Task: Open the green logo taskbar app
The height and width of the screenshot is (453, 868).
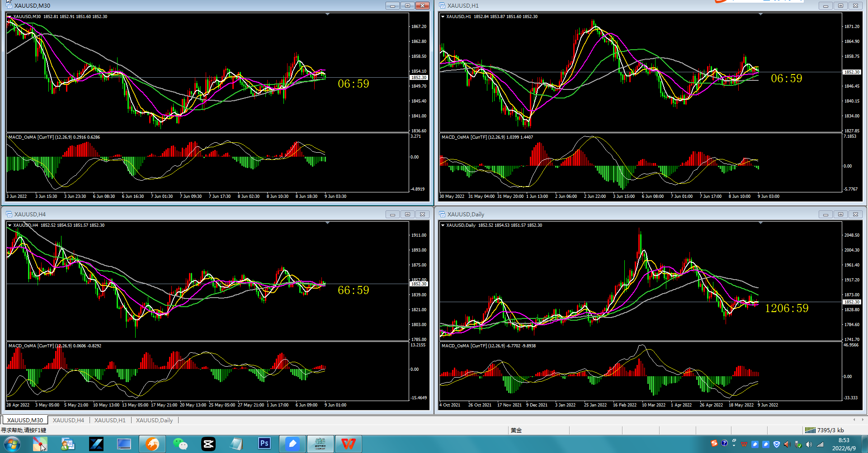Action: 320,444
